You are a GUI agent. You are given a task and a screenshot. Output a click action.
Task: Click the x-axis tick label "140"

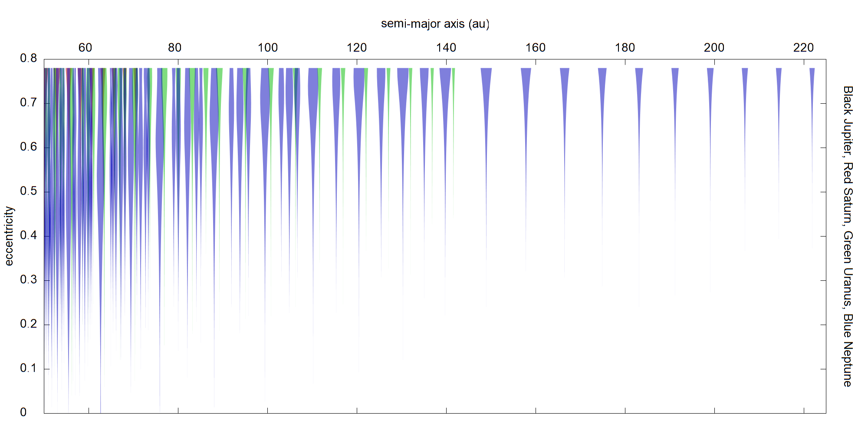click(x=447, y=48)
